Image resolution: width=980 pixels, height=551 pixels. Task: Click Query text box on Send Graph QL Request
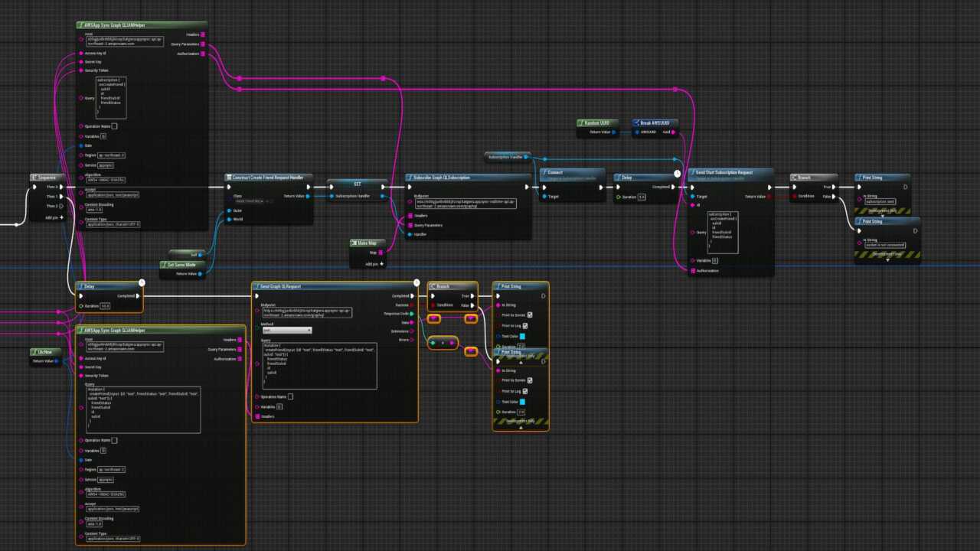click(318, 366)
